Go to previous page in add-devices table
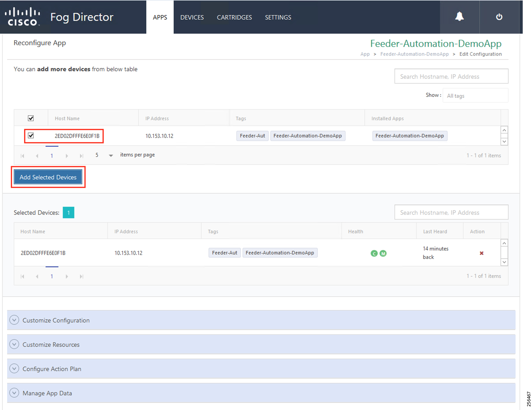 (37, 156)
